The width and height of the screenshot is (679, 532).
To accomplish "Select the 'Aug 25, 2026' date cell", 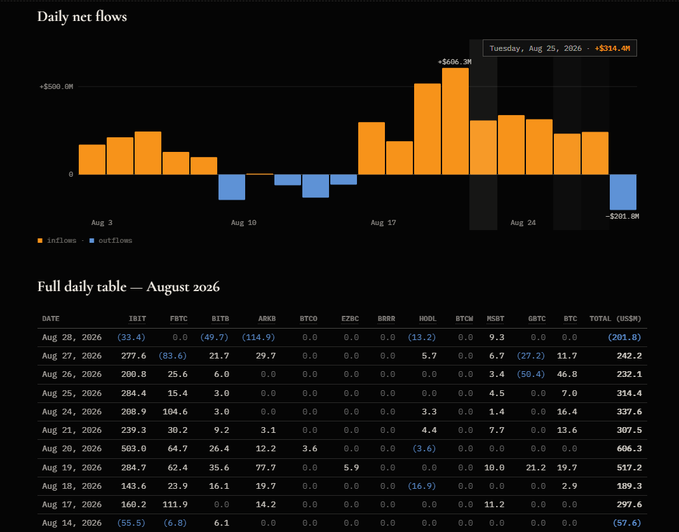I will tap(72, 393).
